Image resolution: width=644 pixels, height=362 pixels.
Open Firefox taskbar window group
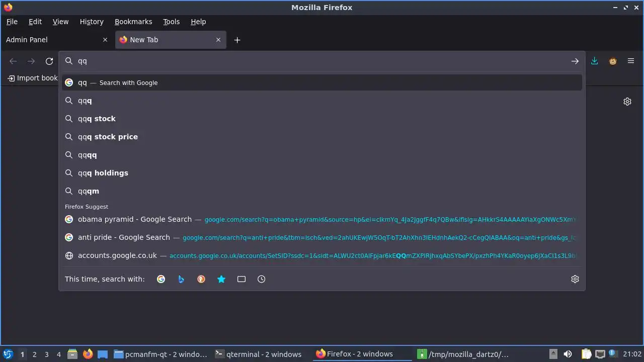(x=362, y=354)
